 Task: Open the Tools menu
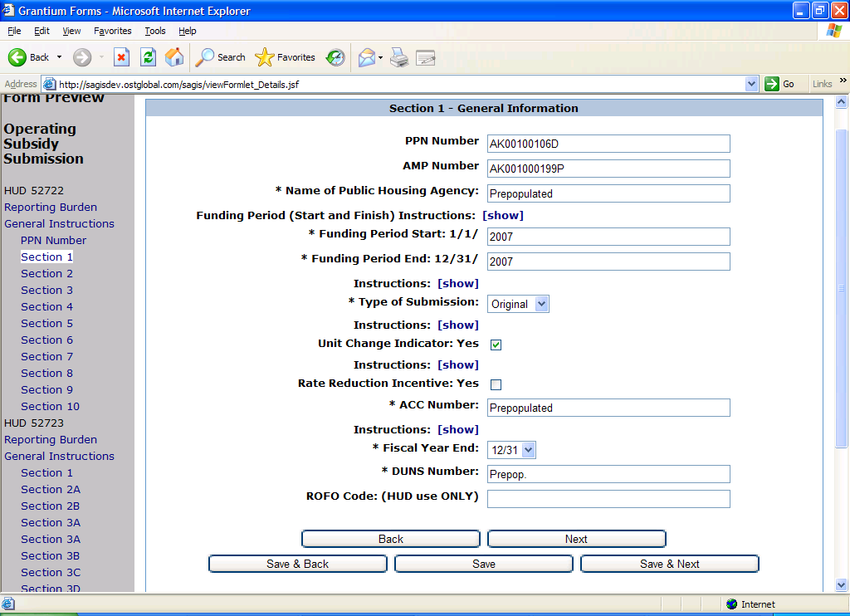pos(155,31)
